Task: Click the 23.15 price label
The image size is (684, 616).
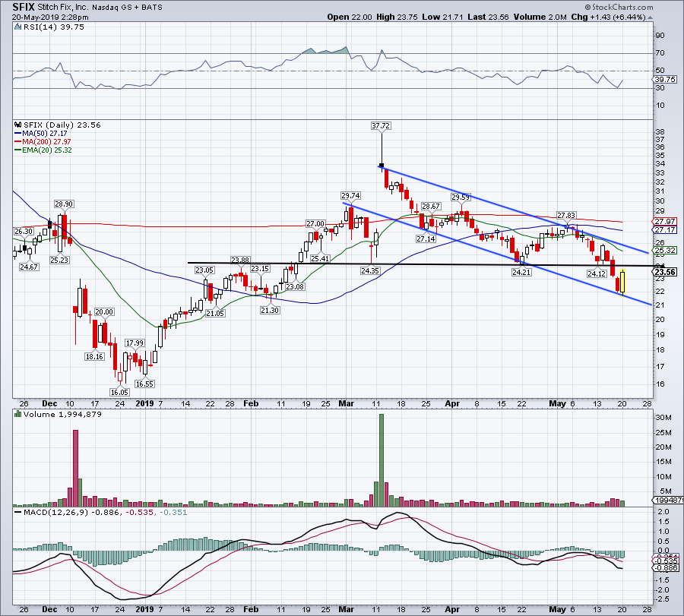Action: (x=260, y=269)
